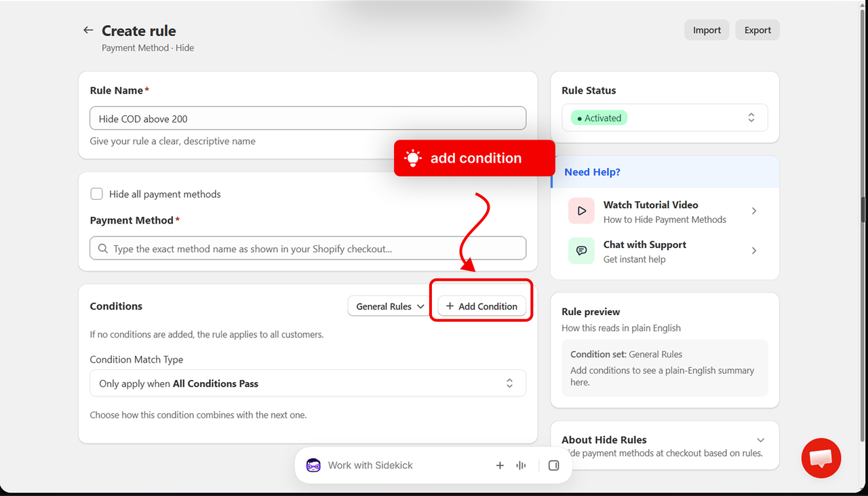Image resolution: width=868 pixels, height=496 pixels.
Task: Click the Condition set: General Rules text
Action: [626, 354]
